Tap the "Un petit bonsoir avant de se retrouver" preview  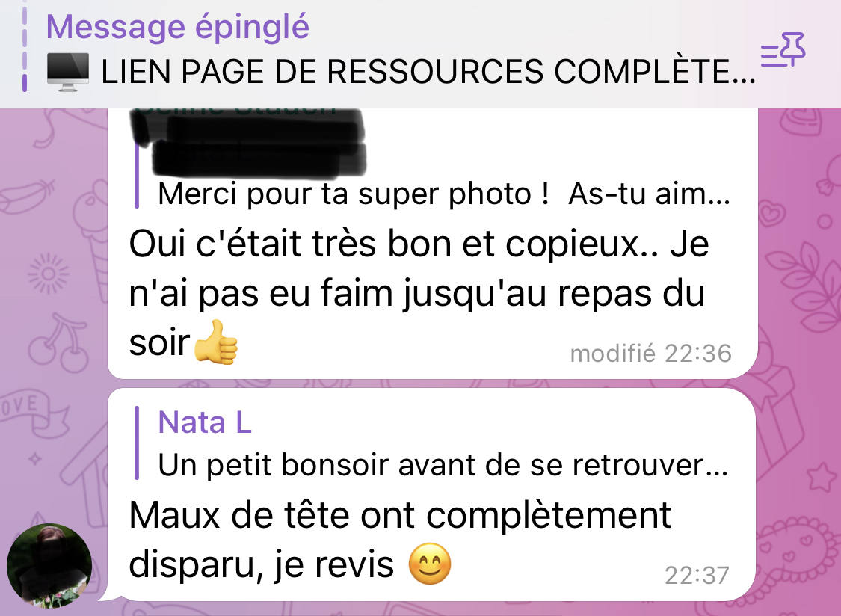coord(443,465)
